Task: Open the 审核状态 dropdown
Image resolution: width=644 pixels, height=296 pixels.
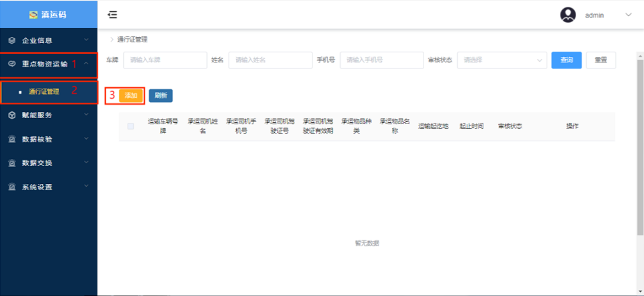Action: (x=502, y=60)
